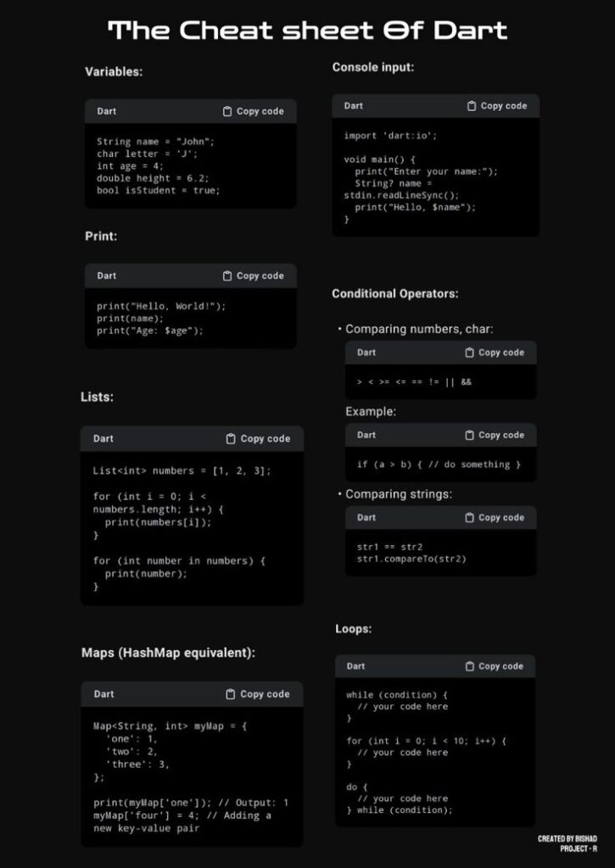Click the Dart label in the Lists block header

[103, 439]
